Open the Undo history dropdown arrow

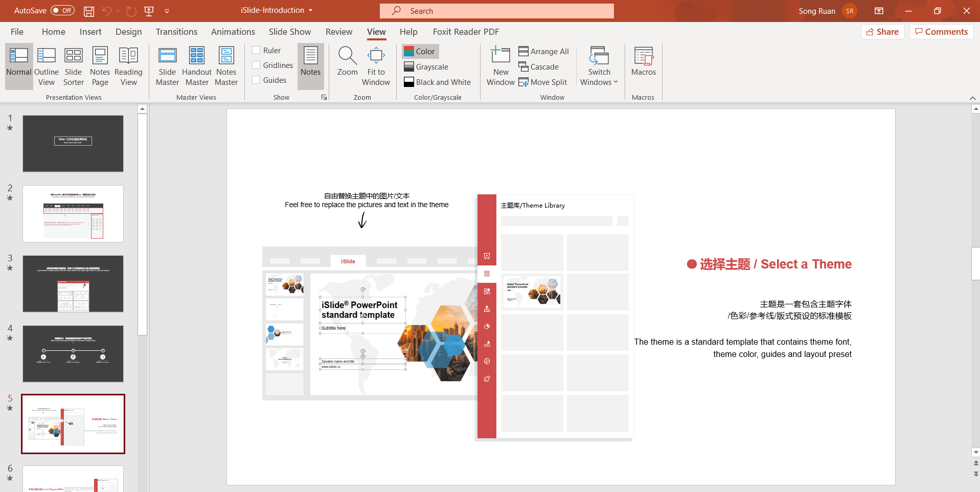coord(118,11)
